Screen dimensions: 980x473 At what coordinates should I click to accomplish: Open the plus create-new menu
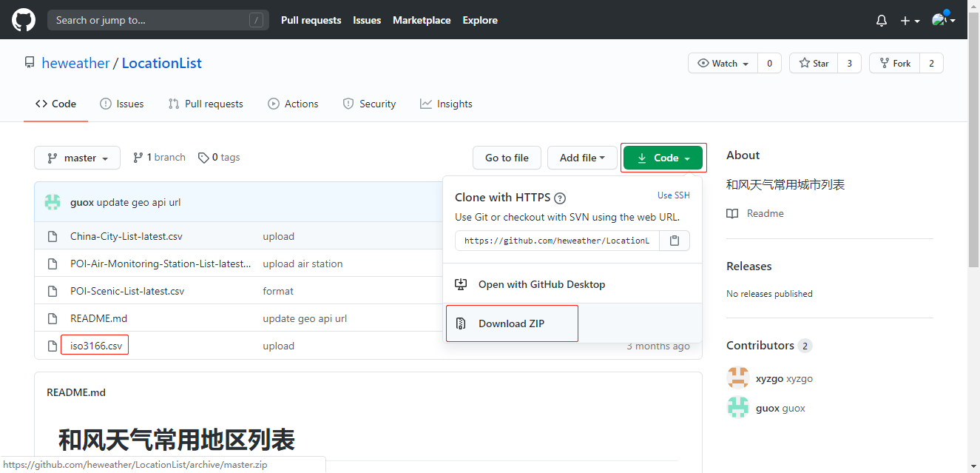[x=910, y=21]
